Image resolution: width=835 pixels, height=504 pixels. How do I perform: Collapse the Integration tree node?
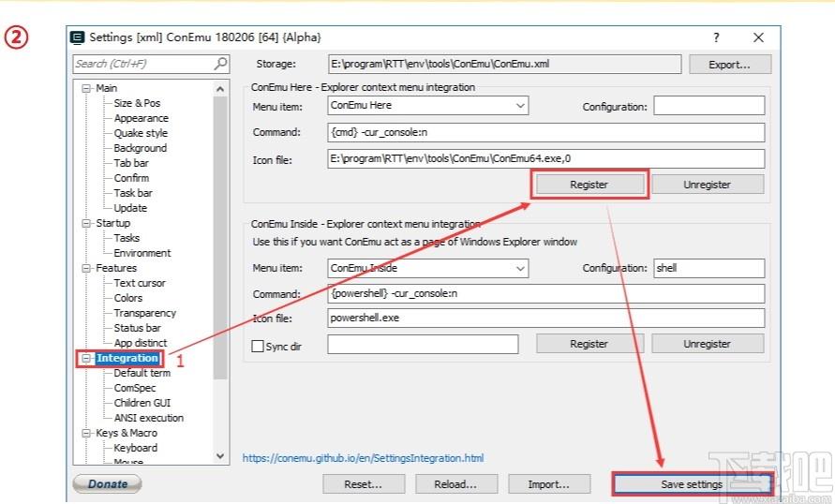click(86, 358)
